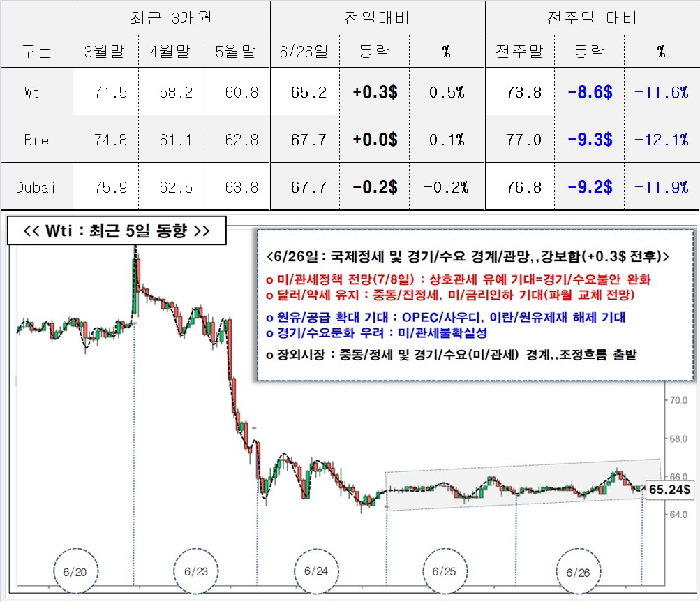Click Dubai weekly change -9.2$

click(590, 186)
